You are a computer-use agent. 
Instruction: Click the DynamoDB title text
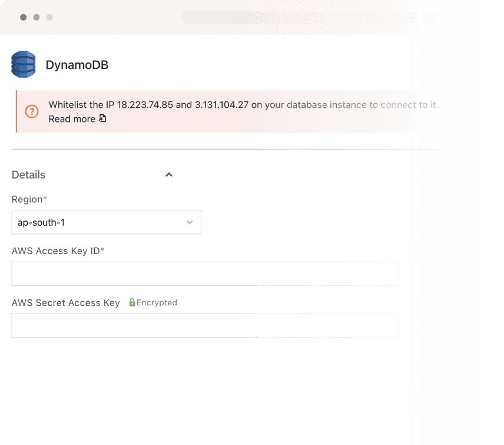tap(77, 65)
